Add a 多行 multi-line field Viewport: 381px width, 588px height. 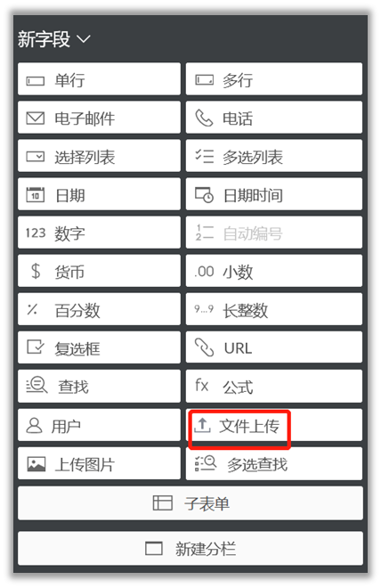coord(274,79)
